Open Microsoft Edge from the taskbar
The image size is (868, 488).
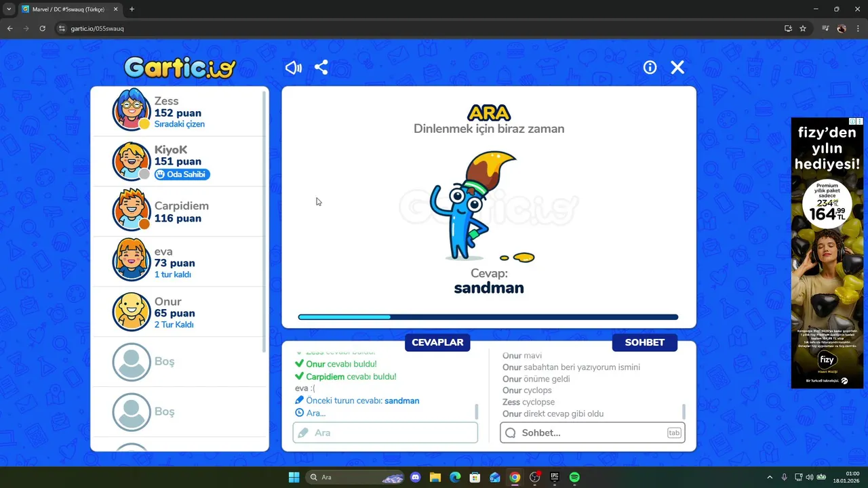pos(455,477)
